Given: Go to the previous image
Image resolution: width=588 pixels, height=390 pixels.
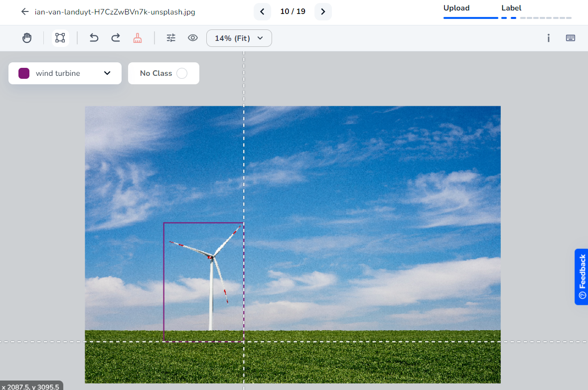Looking at the screenshot, I should click(262, 11).
